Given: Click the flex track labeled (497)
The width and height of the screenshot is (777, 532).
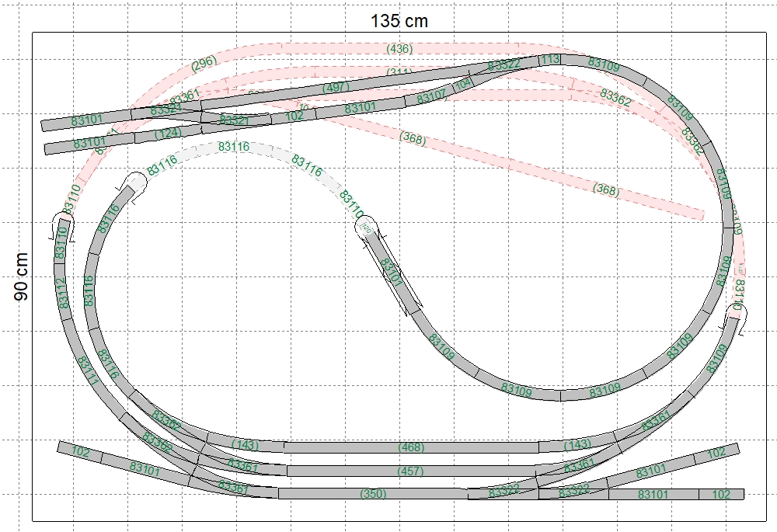Looking at the screenshot, I should (336, 88).
